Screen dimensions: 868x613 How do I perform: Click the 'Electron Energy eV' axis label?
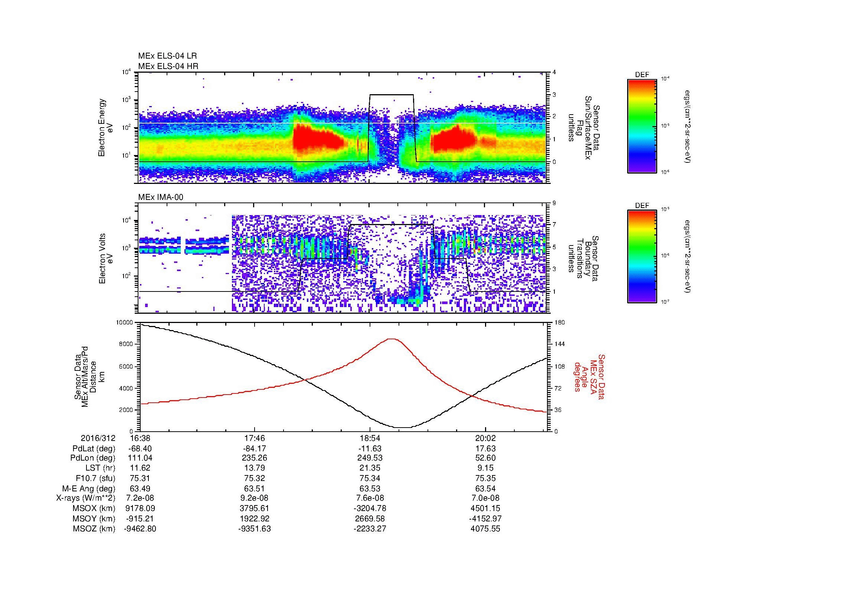click(x=106, y=128)
